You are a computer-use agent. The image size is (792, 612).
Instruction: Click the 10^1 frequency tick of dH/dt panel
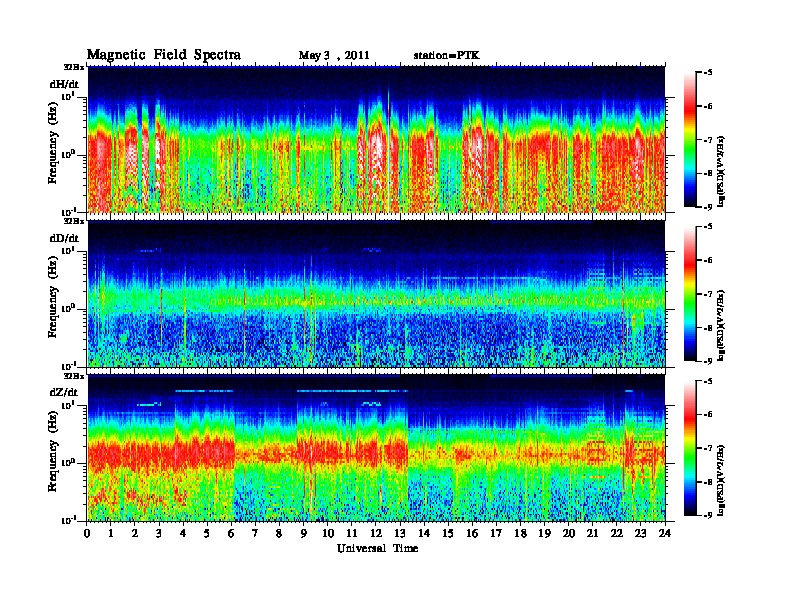point(68,96)
